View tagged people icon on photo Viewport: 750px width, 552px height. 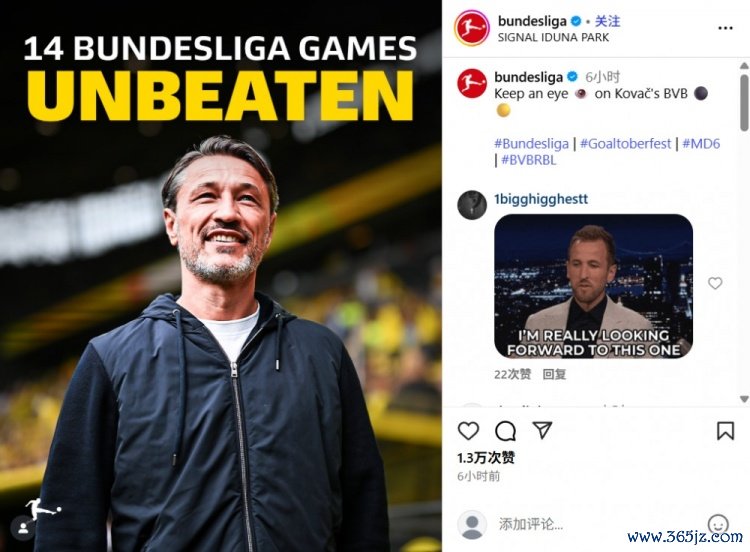coord(22,528)
